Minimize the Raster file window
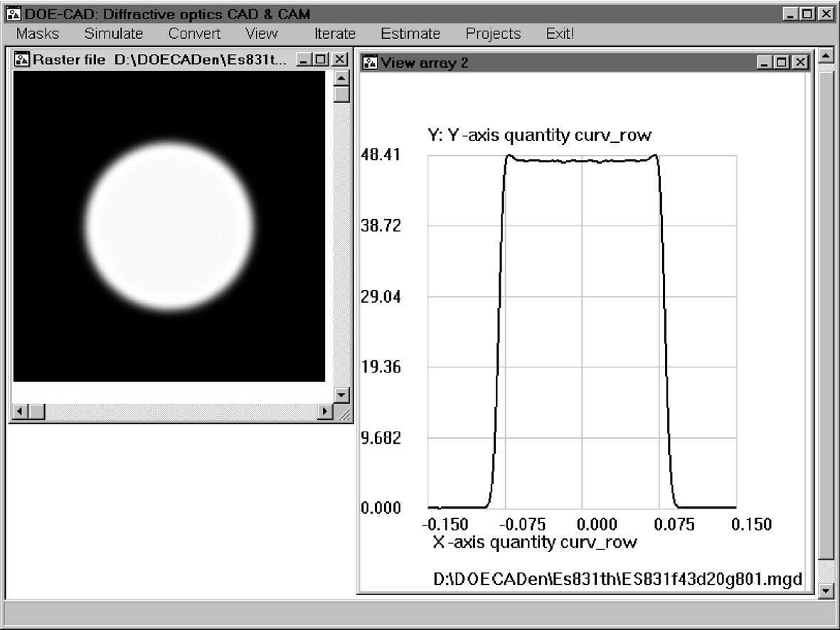 tap(307, 60)
